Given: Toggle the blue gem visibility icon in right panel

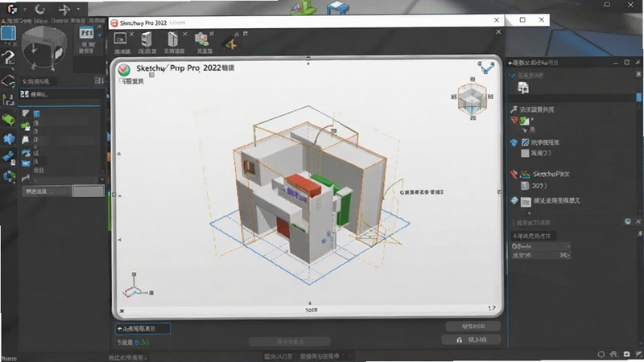Looking at the screenshot, I should pyautogui.click(x=514, y=142).
